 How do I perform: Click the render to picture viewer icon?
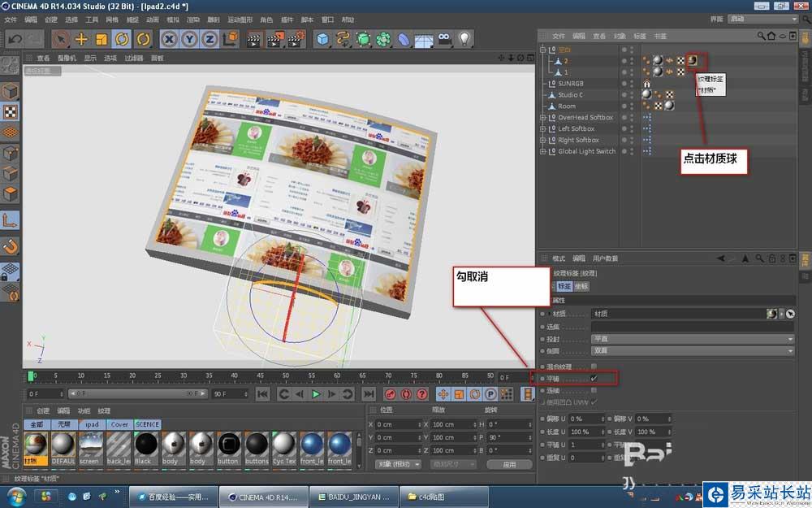(275, 39)
